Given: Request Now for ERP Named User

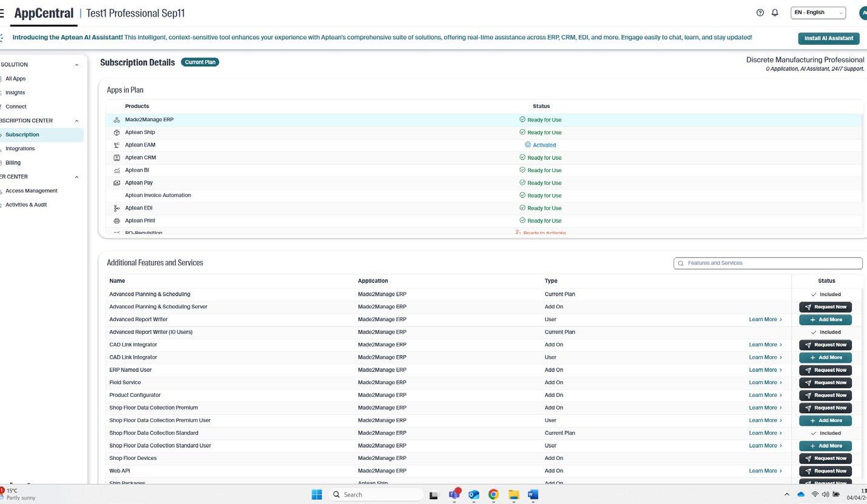Looking at the screenshot, I should tap(825, 370).
